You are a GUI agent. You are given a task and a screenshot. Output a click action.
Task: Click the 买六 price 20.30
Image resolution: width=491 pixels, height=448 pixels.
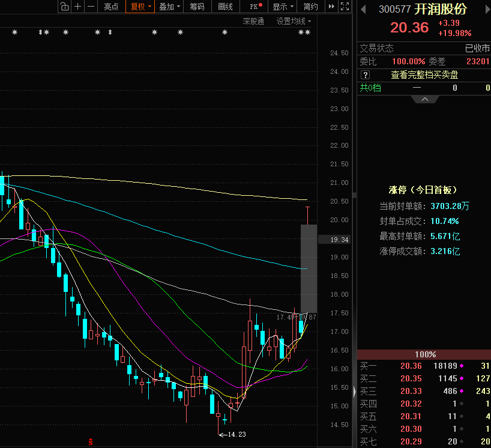[411, 429]
